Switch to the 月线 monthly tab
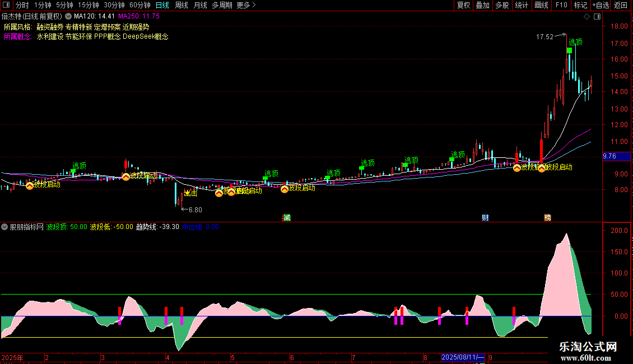 200,5
